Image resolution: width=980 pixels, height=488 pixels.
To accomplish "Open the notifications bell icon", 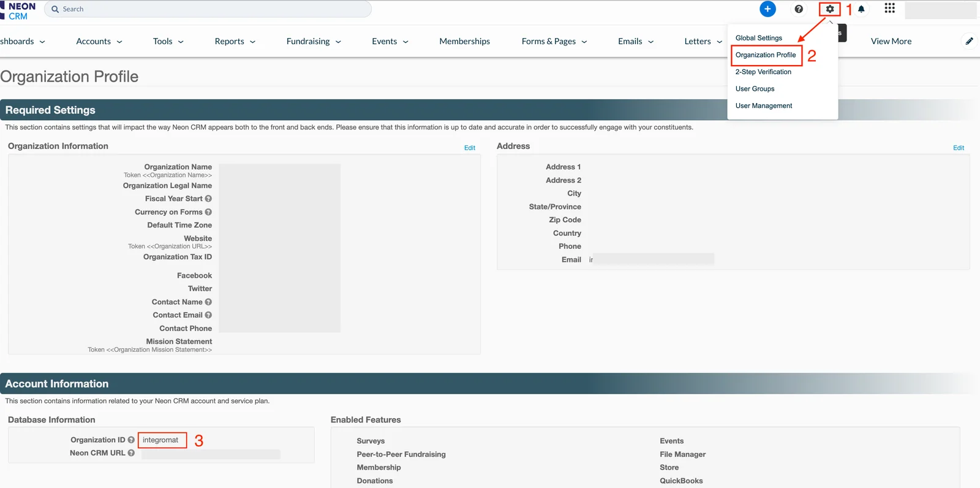I will click(861, 9).
